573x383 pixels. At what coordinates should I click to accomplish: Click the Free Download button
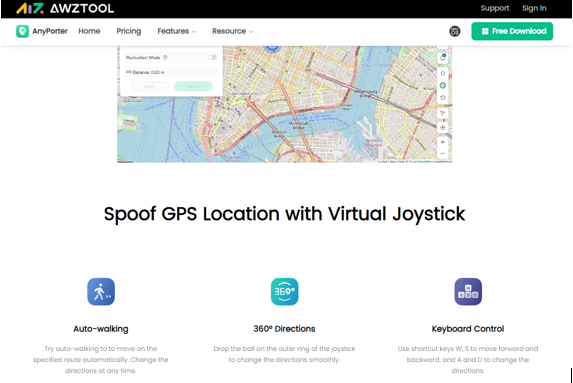coord(512,31)
